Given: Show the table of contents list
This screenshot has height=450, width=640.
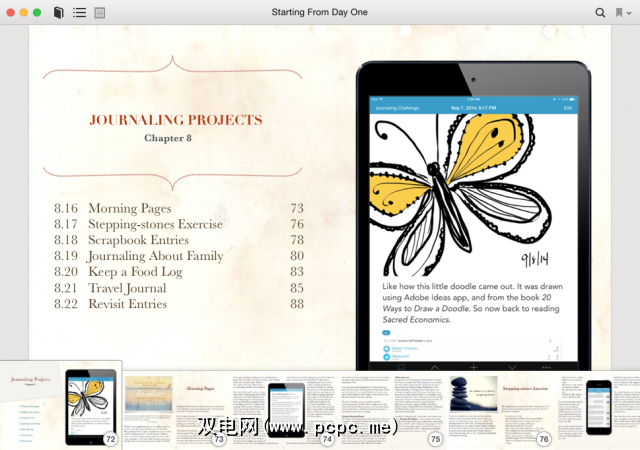Looking at the screenshot, I should click(80, 13).
